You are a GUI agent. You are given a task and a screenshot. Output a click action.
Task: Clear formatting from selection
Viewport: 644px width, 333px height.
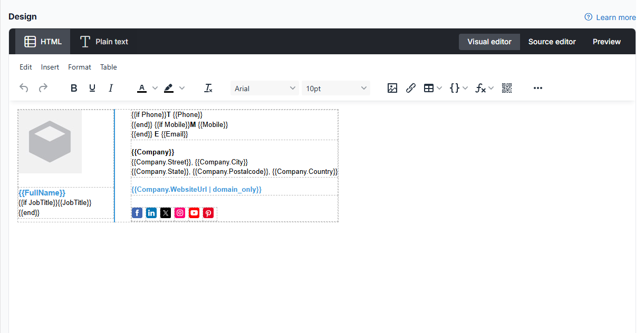point(208,88)
